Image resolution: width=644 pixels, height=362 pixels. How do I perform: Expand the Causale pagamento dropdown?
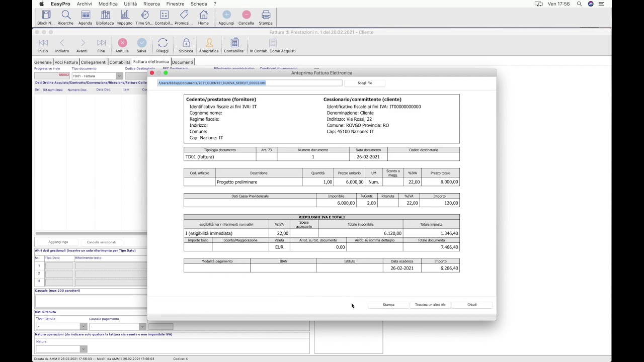pos(142,326)
